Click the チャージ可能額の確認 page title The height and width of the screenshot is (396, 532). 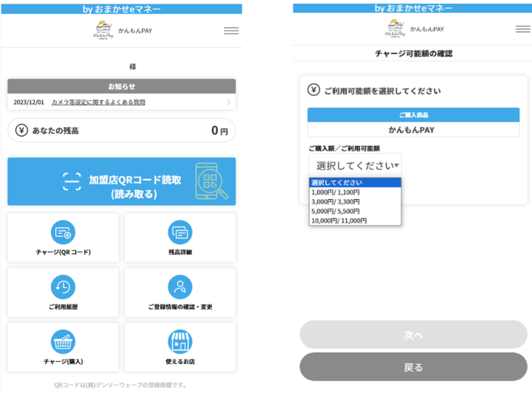point(414,53)
